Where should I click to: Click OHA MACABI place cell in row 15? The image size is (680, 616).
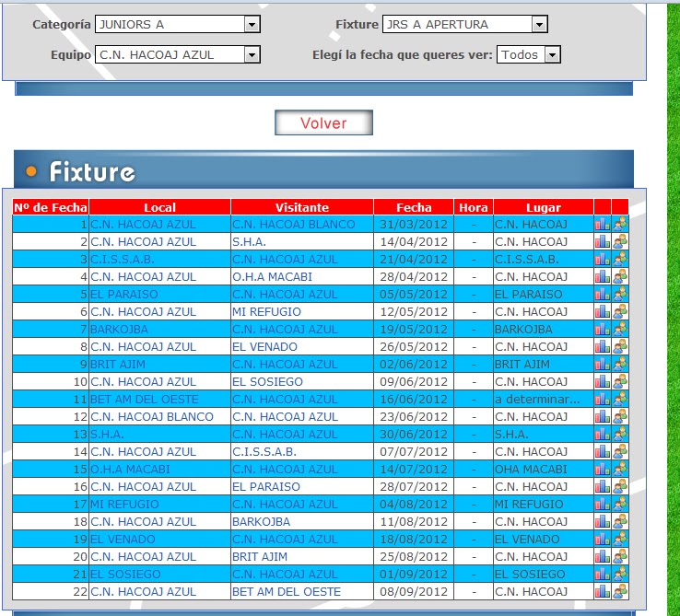point(544,469)
